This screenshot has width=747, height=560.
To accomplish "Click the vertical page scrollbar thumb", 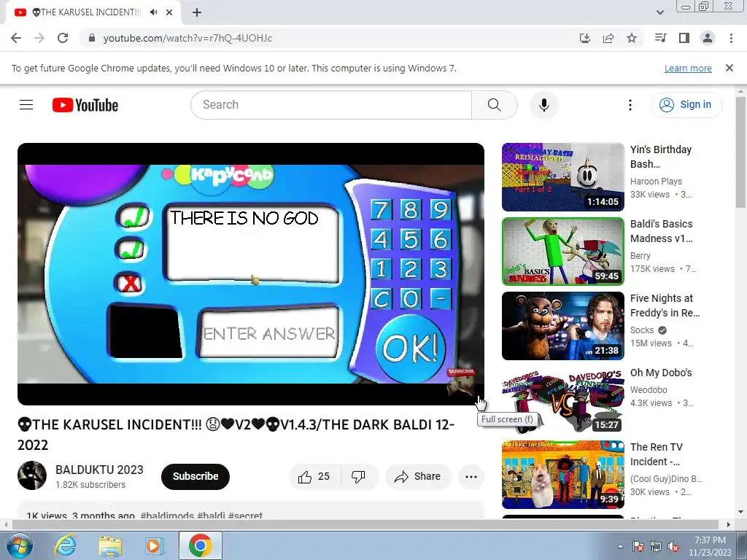I will click(x=741, y=152).
